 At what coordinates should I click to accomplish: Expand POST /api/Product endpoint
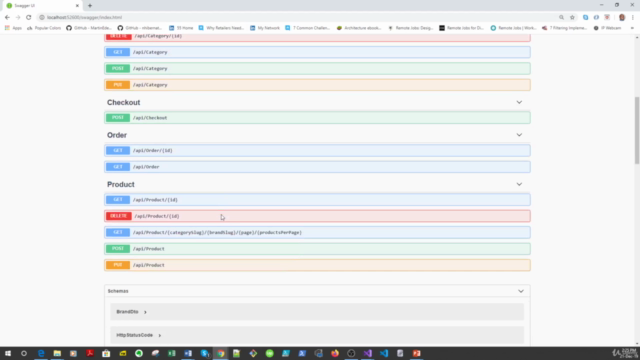pos(317,249)
